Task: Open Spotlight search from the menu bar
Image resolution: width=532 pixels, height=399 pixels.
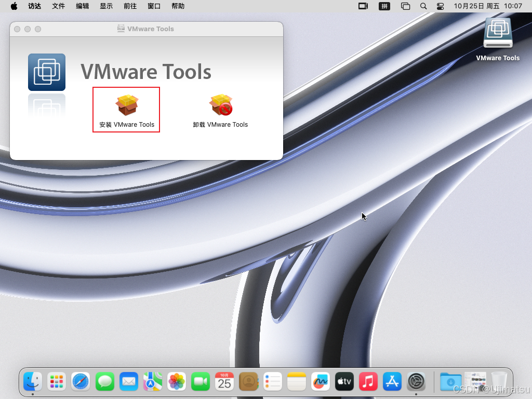Action: pyautogui.click(x=423, y=6)
